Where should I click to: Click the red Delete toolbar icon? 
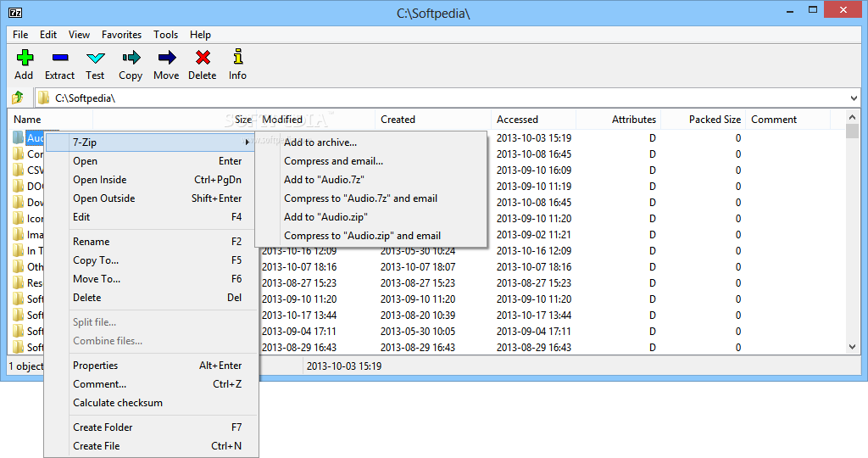pyautogui.click(x=203, y=58)
